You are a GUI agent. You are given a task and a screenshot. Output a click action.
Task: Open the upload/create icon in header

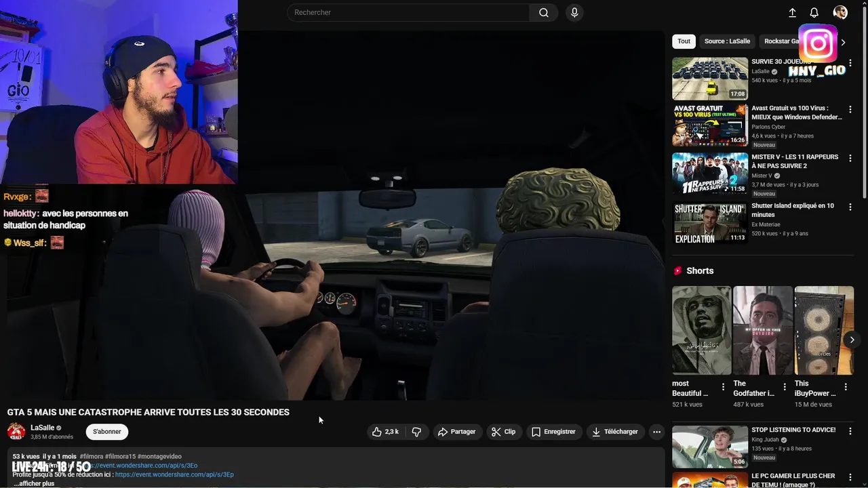(792, 12)
